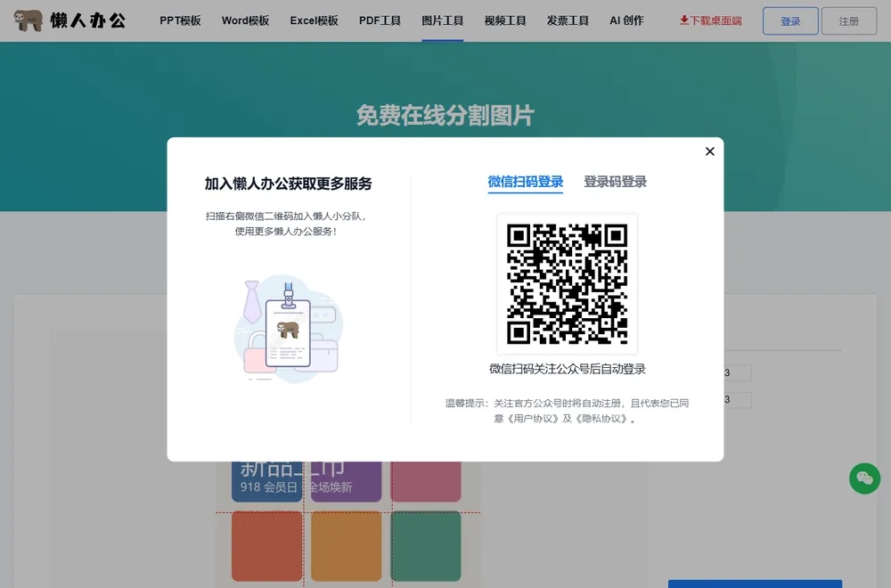Open the PDF工具 menu

(x=380, y=20)
